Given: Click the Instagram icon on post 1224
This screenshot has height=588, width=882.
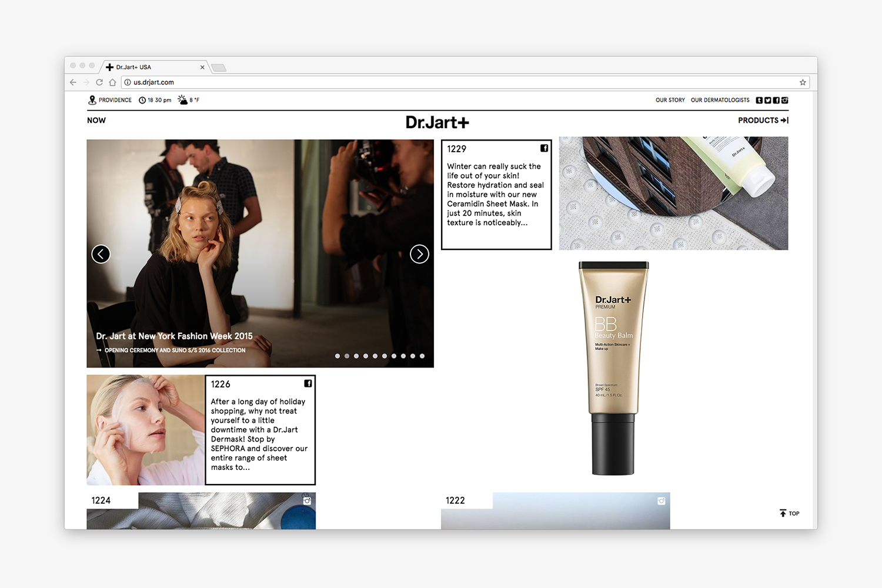Looking at the screenshot, I should pos(307,501).
